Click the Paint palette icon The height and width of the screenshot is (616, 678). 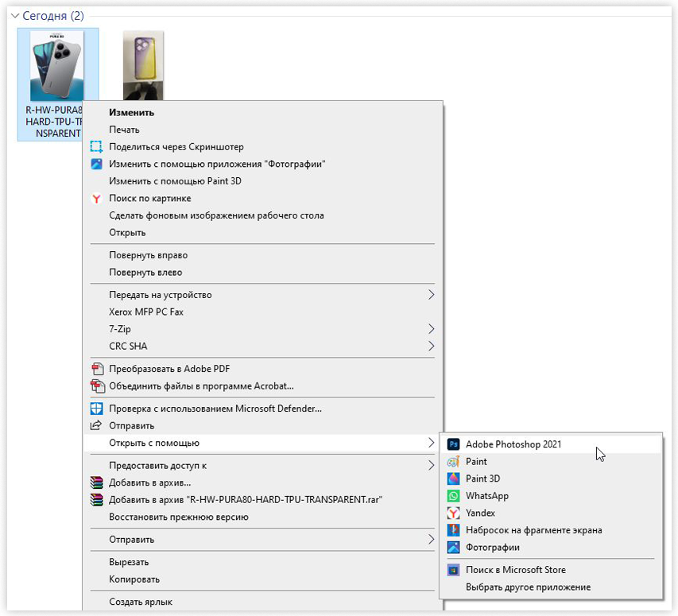(453, 462)
